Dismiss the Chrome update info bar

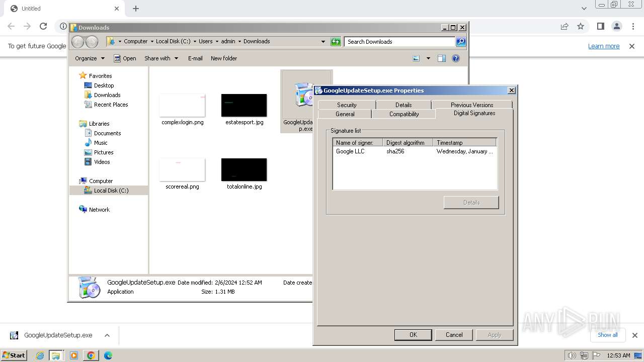pyautogui.click(x=632, y=46)
